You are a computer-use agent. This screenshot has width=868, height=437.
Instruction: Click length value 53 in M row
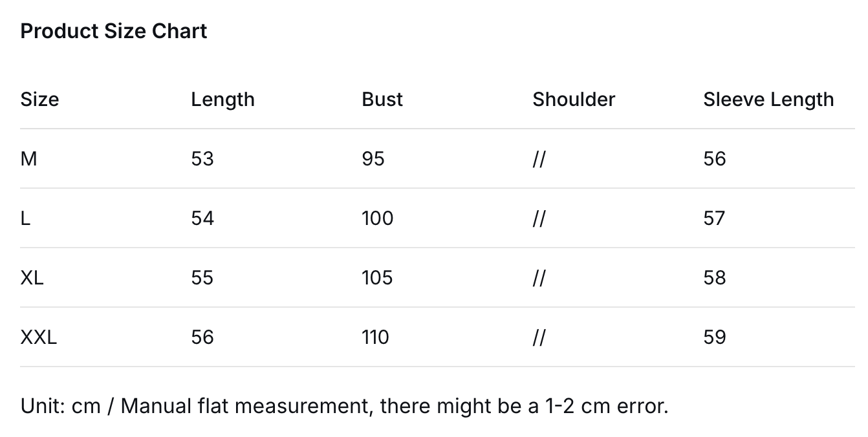(202, 159)
